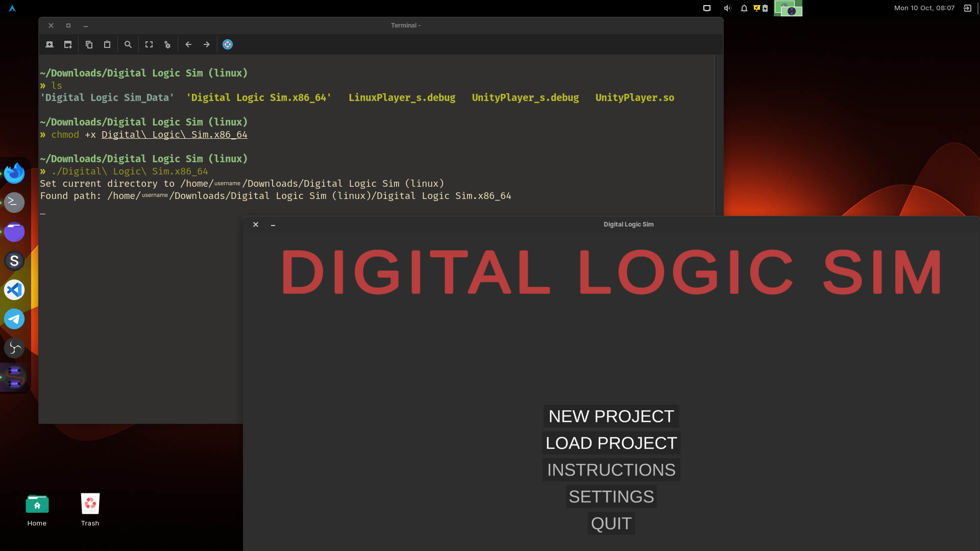Select QUIT in the game menu
Image resolution: width=980 pixels, height=551 pixels.
(610, 523)
